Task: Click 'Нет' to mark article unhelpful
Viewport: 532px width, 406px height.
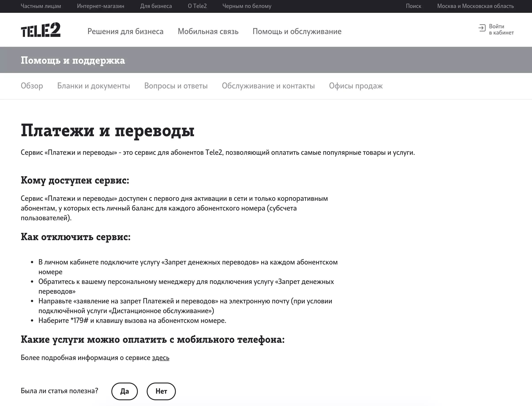Action: (161, 391)
